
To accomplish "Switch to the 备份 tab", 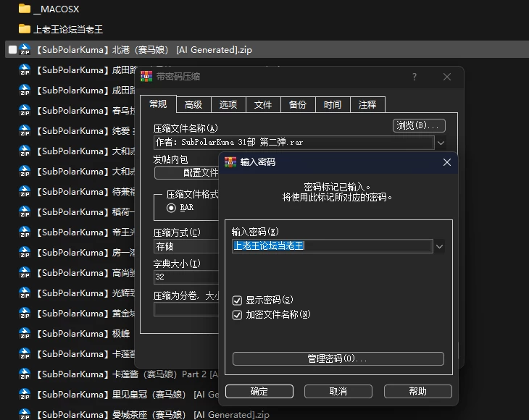I will point(298,104).
